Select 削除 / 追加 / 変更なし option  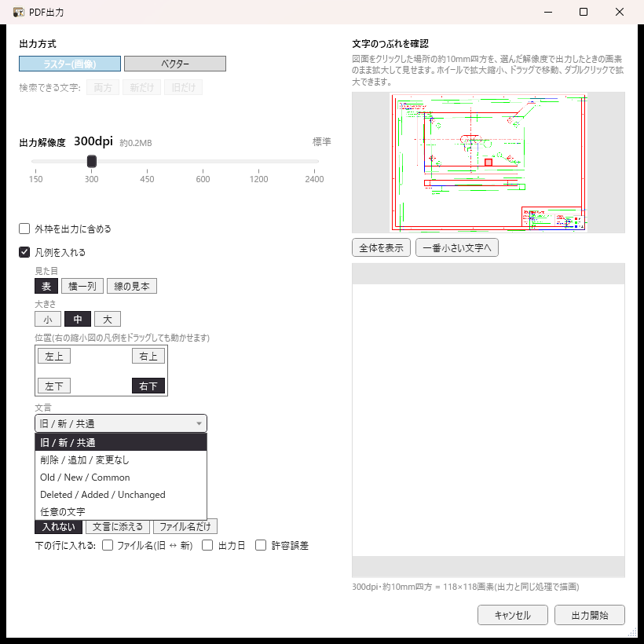121,460
